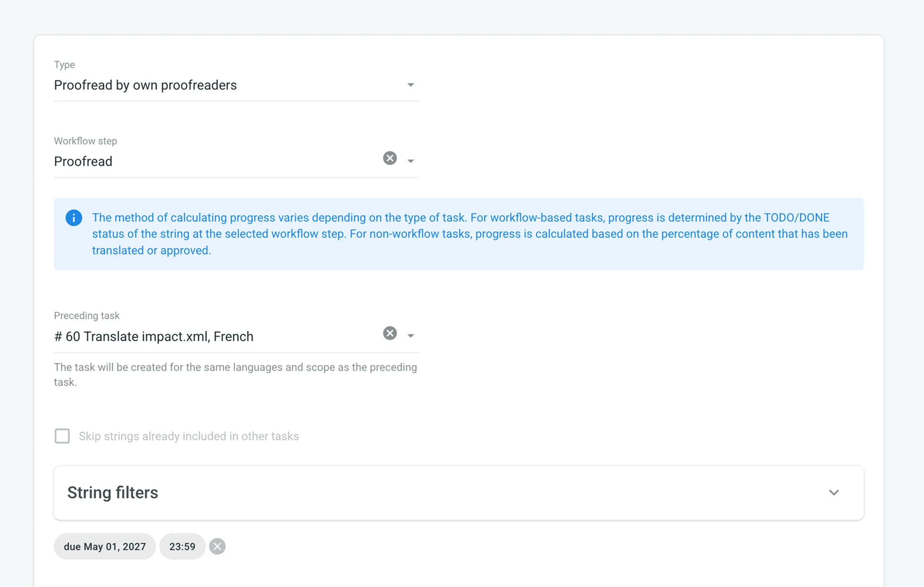Open the Preceding task dropdown

tap(410, 335)
